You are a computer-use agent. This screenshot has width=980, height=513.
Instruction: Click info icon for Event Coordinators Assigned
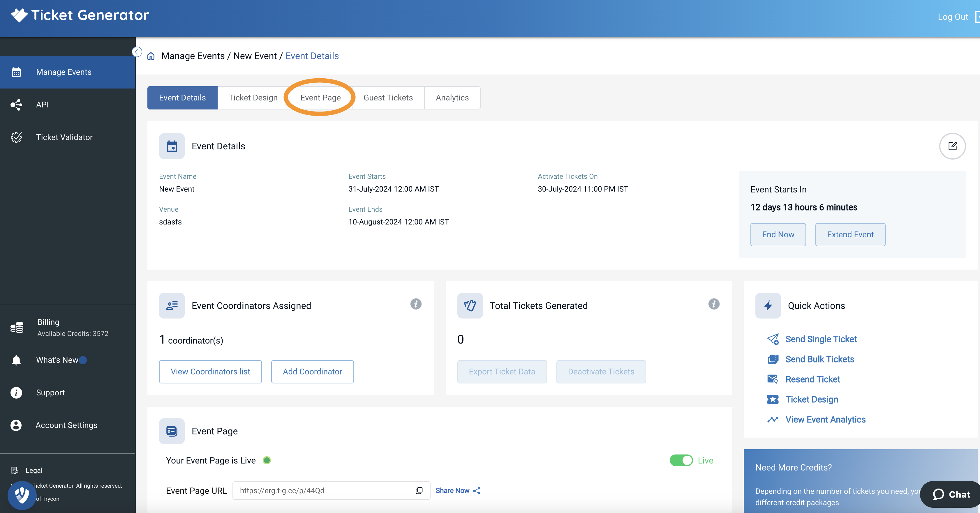[416, 304]
